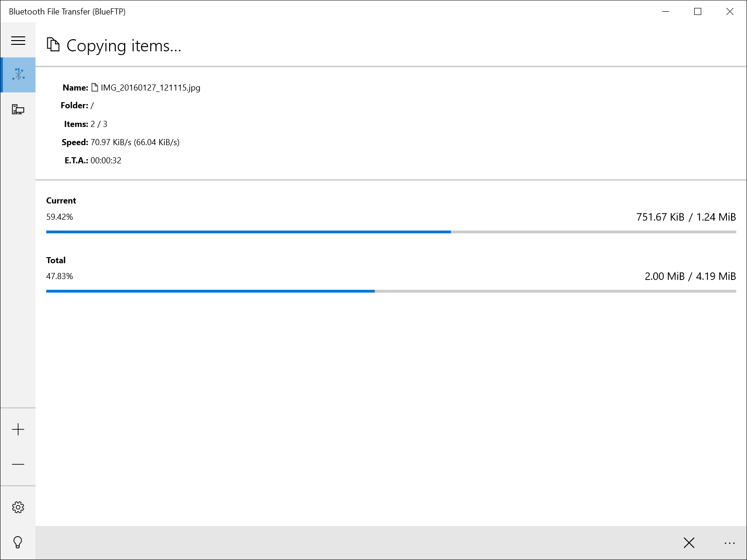Expand the more options ellipsis menu
This screenshot has height=560, width=747.
click(x=729, y=543)
